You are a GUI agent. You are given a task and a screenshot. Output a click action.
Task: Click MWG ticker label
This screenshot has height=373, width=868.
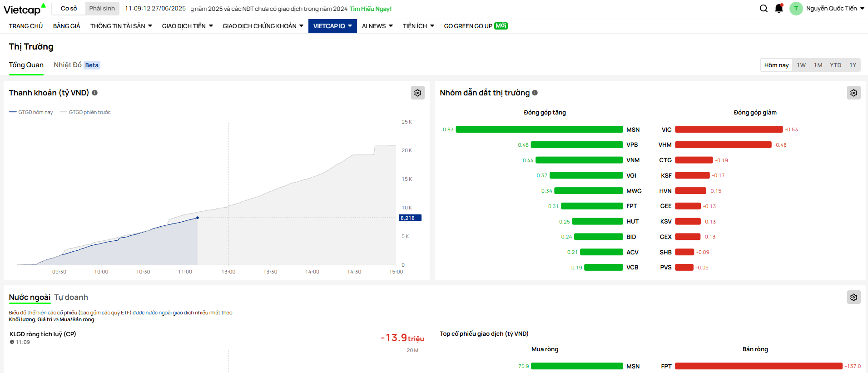click(x=634, y=191)
